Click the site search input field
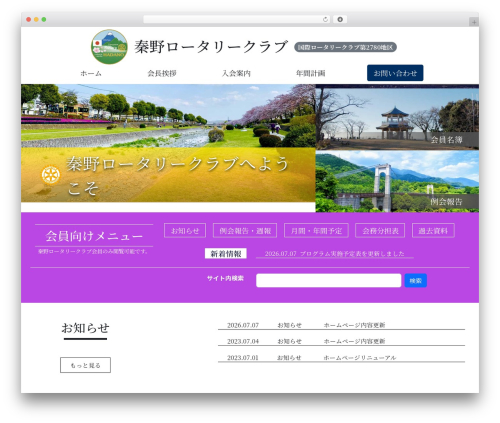Viewport: 500px width, 423px height. point(328,280)
